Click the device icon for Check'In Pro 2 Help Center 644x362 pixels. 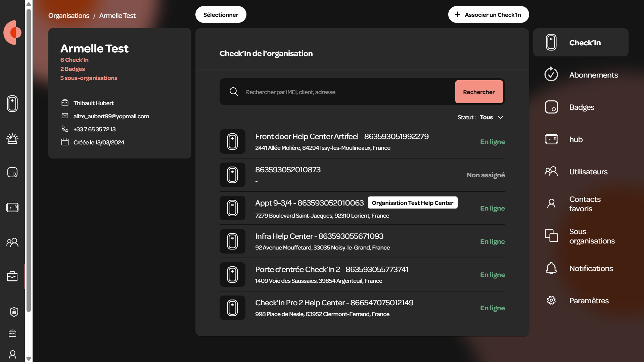pyautogui.click(x=232, y=308)
